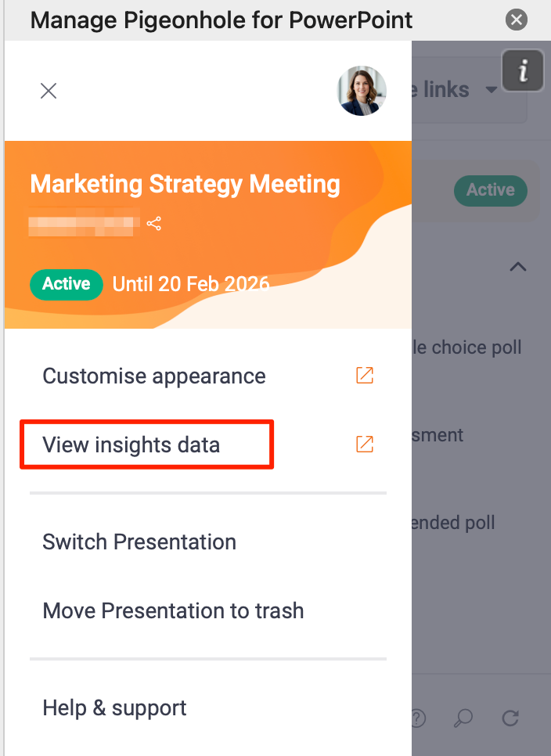Screen dimensions: 551x756
Task: Open View insights data
Action: [x=131, y=445]
